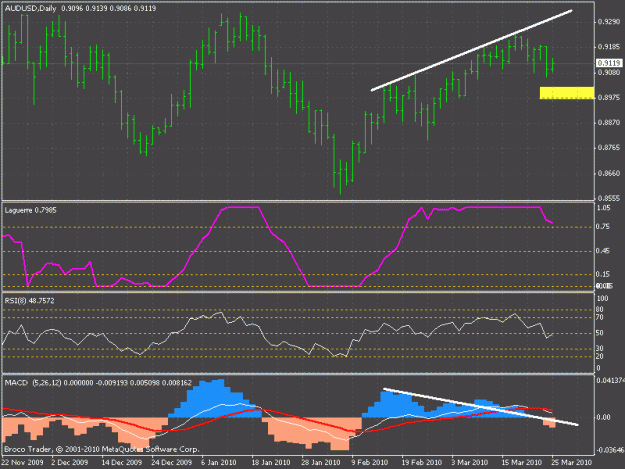Select the white trendline in the MACD panel
625x469 pixels.
[x=480, y=407]
